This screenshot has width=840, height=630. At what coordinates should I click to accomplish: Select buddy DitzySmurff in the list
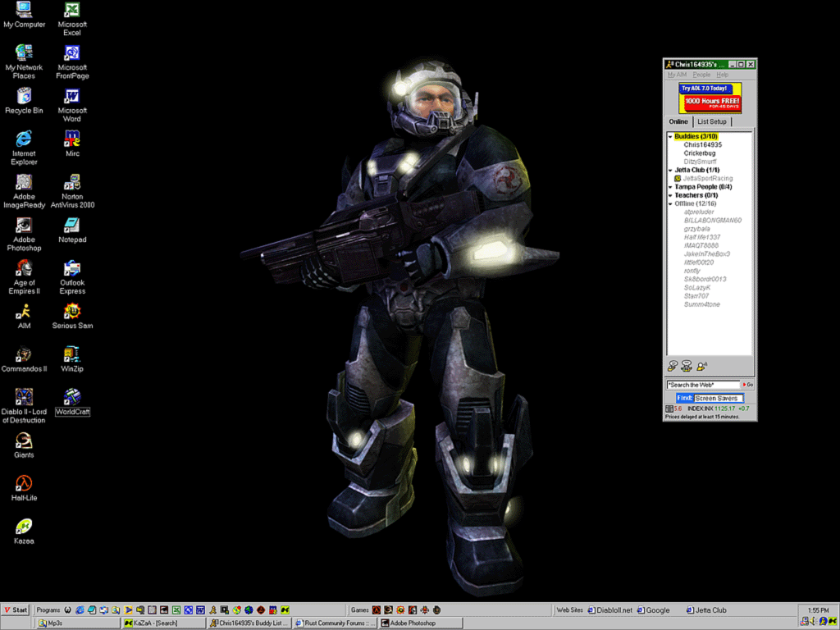700,162
